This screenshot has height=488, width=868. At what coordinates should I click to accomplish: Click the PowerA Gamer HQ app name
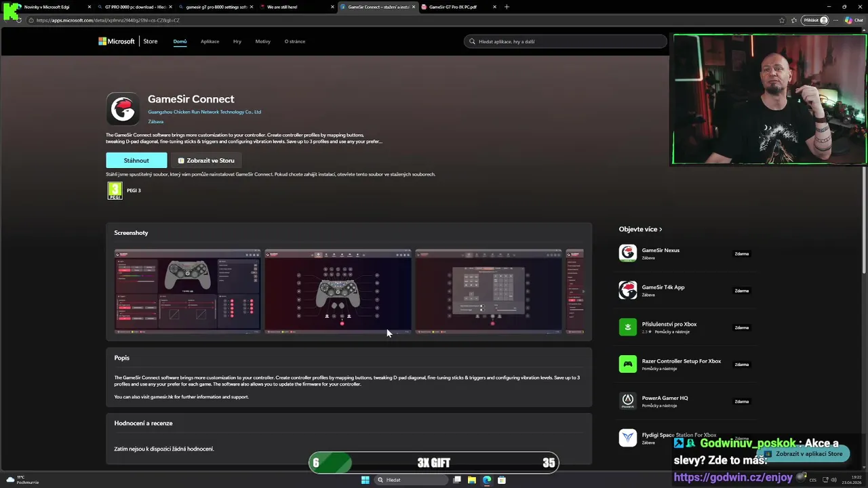[665, 398]
